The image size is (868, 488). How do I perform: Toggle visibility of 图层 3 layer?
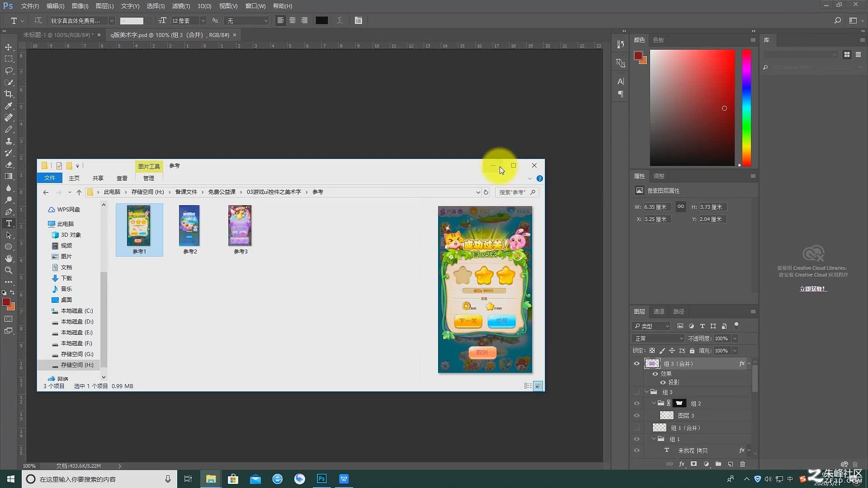click(637, 416)
